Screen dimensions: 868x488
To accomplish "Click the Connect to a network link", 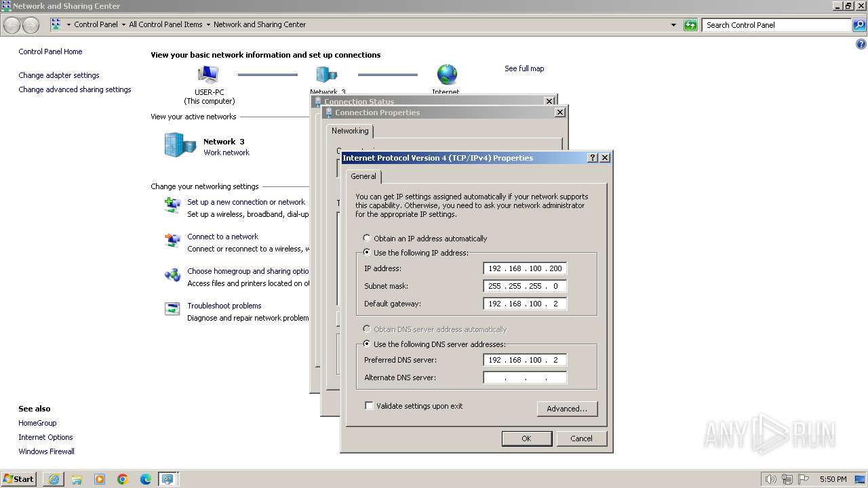I will click(222, 237).
